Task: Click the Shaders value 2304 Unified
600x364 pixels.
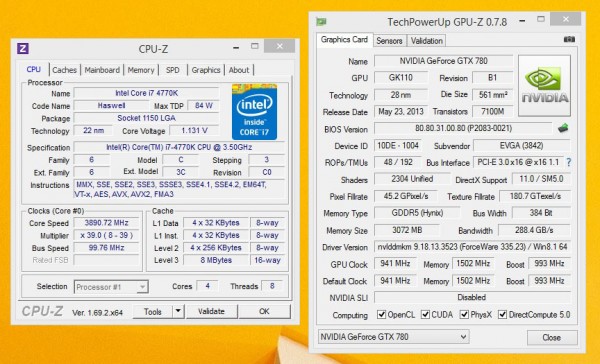Action: [412, 179]
